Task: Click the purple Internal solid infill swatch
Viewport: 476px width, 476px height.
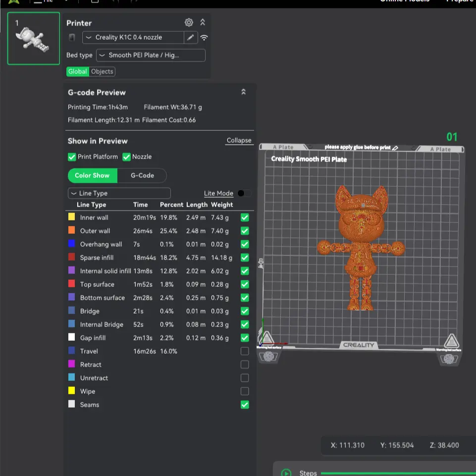Action: coord(72,270)
